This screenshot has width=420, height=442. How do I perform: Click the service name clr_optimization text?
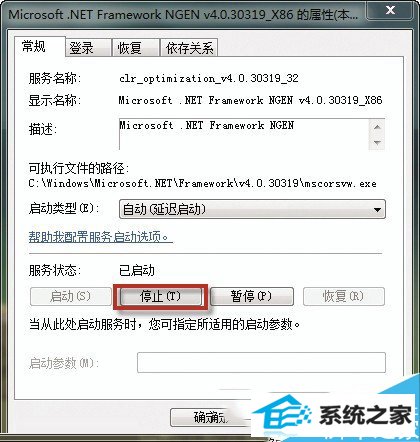209,79
